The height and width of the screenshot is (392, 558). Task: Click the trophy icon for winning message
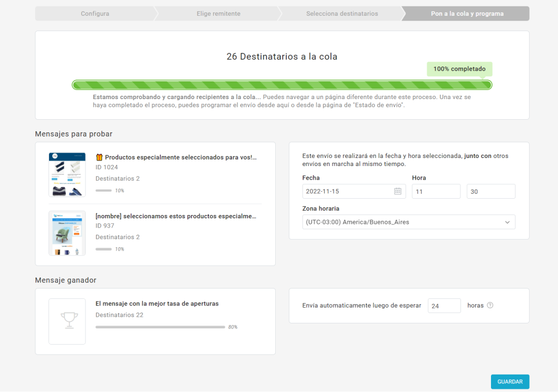(67, 321)
